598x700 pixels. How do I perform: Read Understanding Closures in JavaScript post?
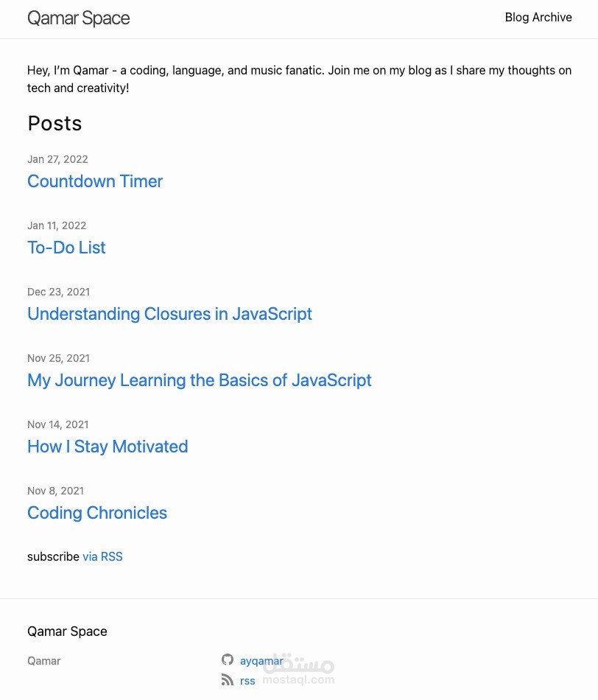pyautogui.click(x=169, y=314)
